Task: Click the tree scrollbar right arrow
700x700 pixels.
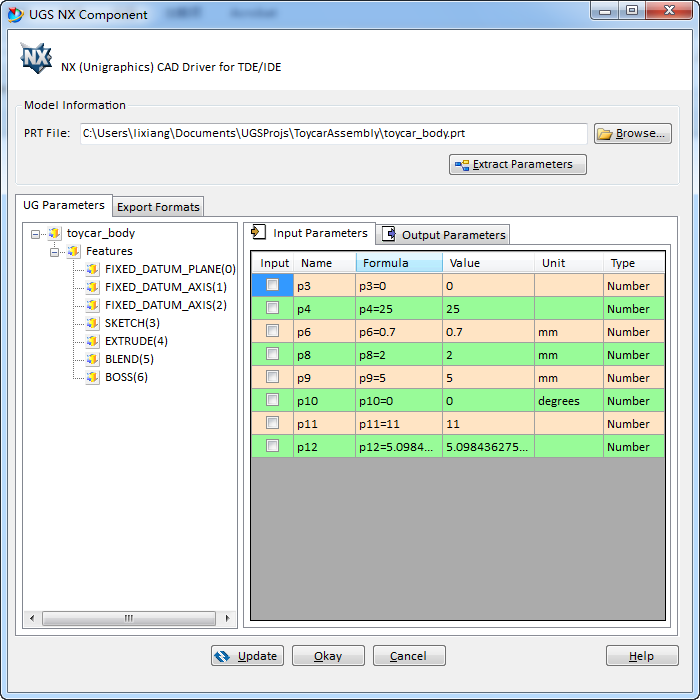Action: tap(227, 618)
